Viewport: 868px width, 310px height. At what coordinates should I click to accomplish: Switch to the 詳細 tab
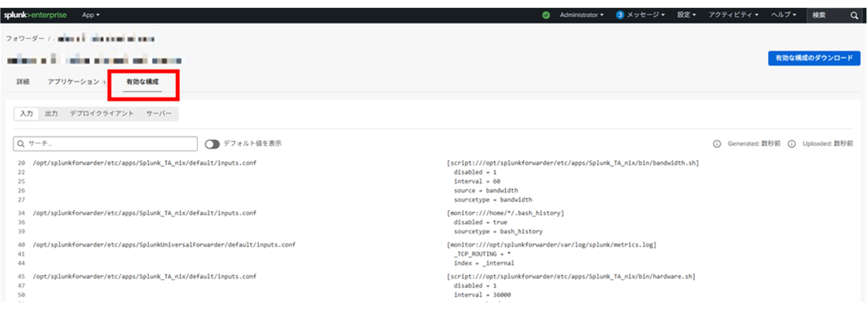[x=23, y=82]
